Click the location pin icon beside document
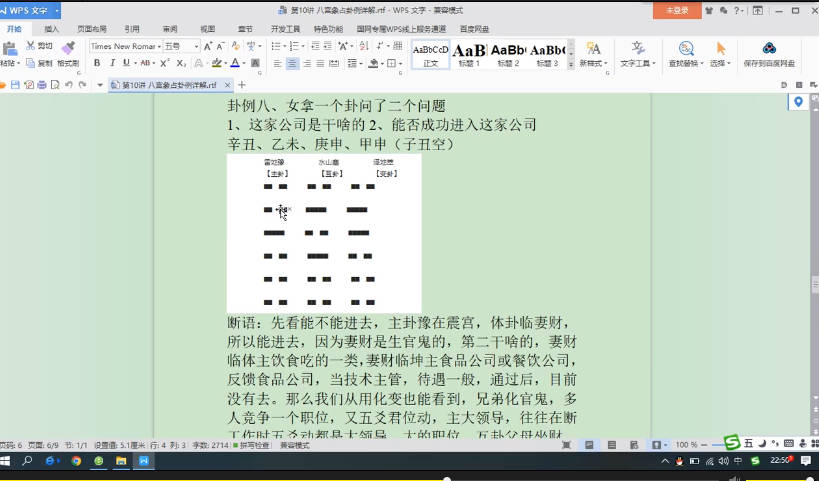Viewport: 819px width, 481px height. 798,102
